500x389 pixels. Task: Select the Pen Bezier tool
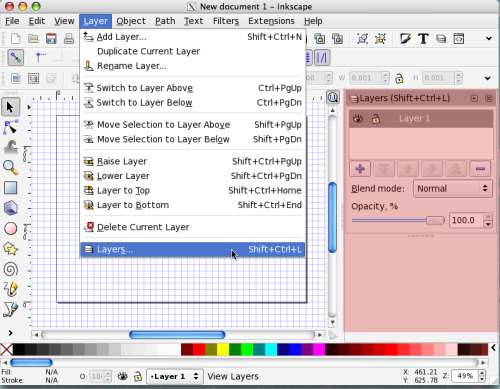click(x=10, y=310)
